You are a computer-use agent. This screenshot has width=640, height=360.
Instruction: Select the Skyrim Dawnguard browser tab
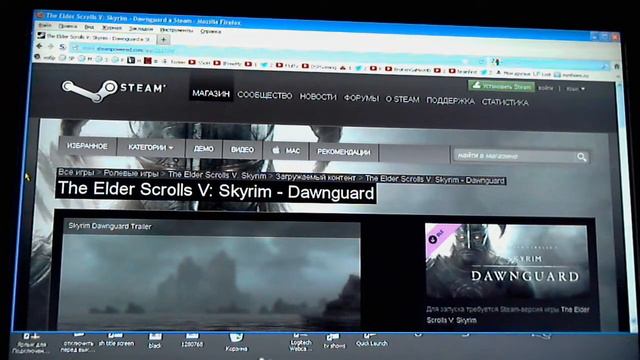[95, 38]
